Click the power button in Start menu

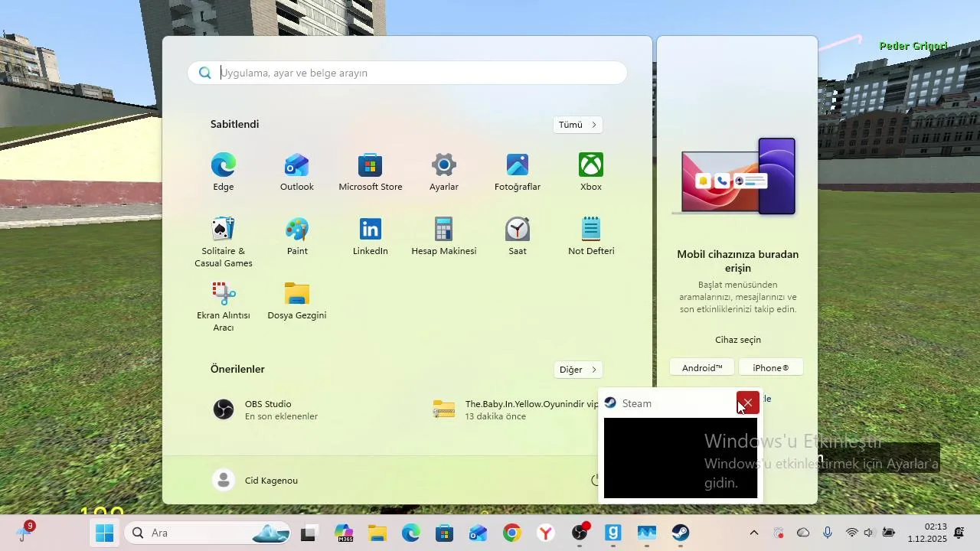pos(593,481)
